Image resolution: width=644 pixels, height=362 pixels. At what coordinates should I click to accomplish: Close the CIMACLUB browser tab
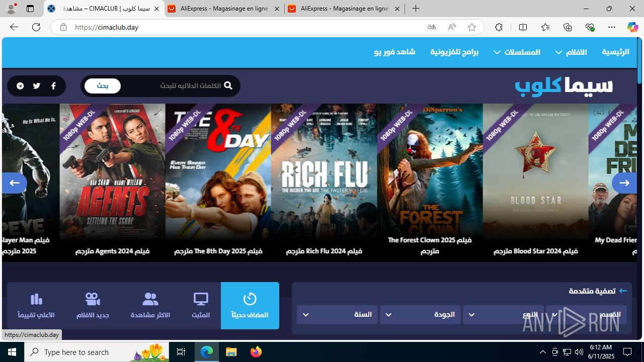(x=156, y=9)
